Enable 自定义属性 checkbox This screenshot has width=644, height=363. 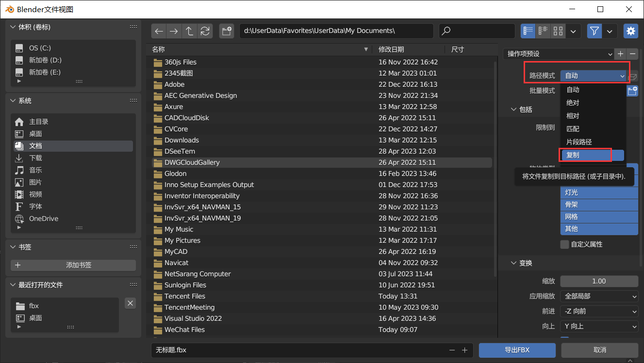[564, 244]
